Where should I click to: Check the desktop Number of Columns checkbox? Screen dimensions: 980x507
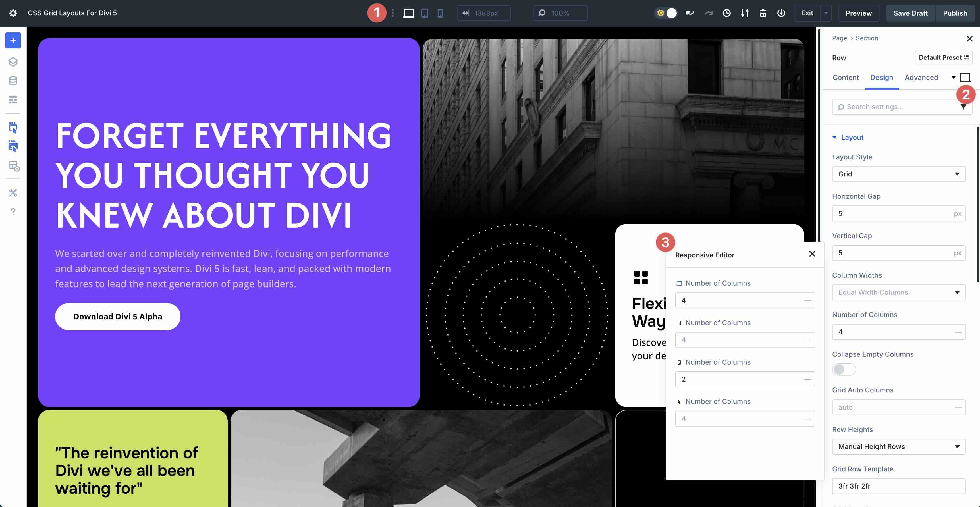click(x=680, y=283)
